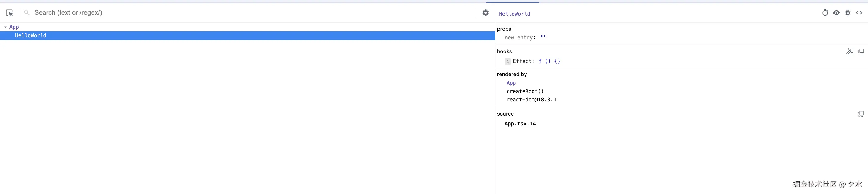Image resolution: width=868 pixels, height=194 pixels.
Task: Click the bug icon to log component data
Action: pos(848,13)
